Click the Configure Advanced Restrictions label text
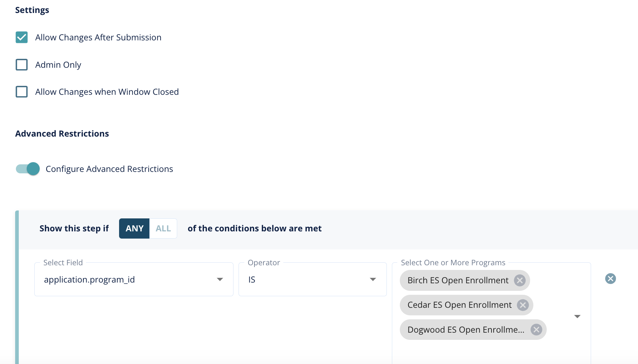This screenshot has width=638, height=364. coord(109,169)
